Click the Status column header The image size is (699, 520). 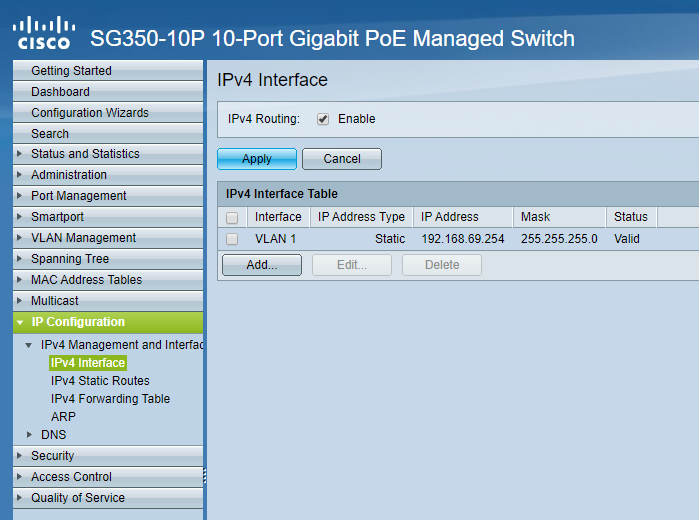[x=631, y=217]
